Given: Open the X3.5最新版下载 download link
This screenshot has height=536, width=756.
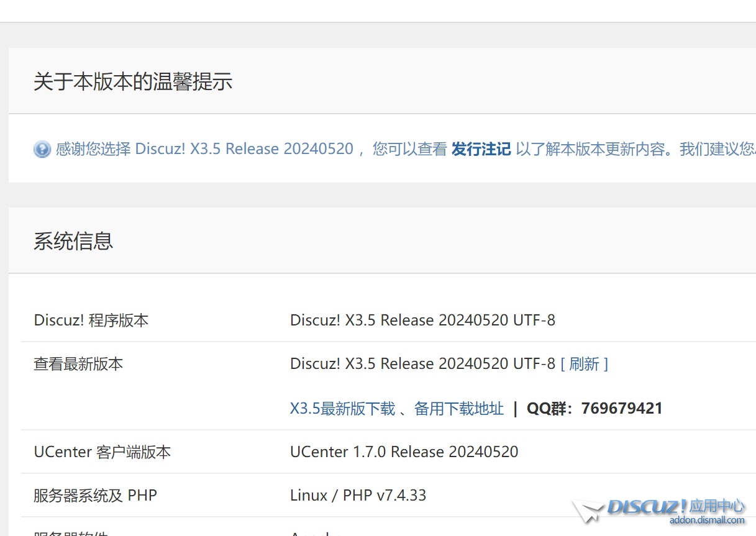Looking at the screenshot, I should 342,409.
